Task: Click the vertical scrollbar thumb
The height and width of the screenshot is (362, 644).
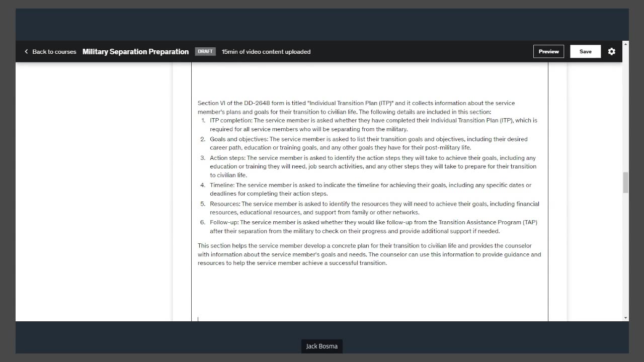Action: 625,183
